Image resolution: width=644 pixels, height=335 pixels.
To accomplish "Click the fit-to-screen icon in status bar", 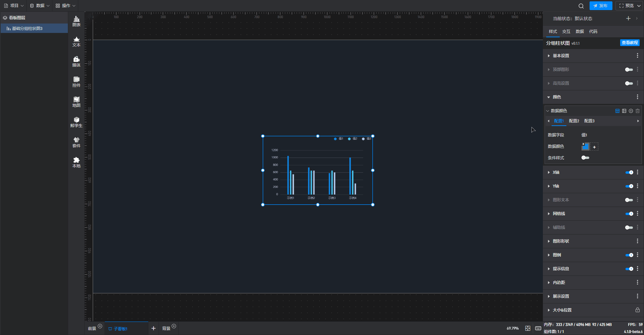I will click(528, 328).
